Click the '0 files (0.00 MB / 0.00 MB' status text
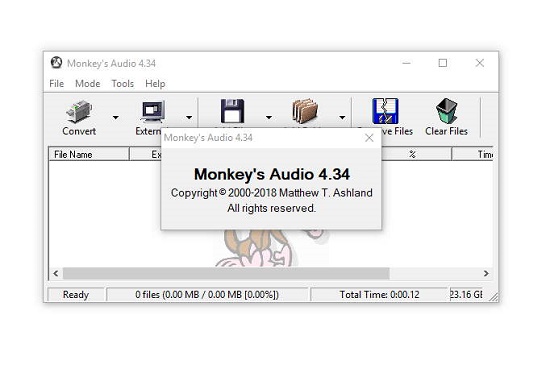Viewport: 550px width, 385px height. click(x=207, y=295)
